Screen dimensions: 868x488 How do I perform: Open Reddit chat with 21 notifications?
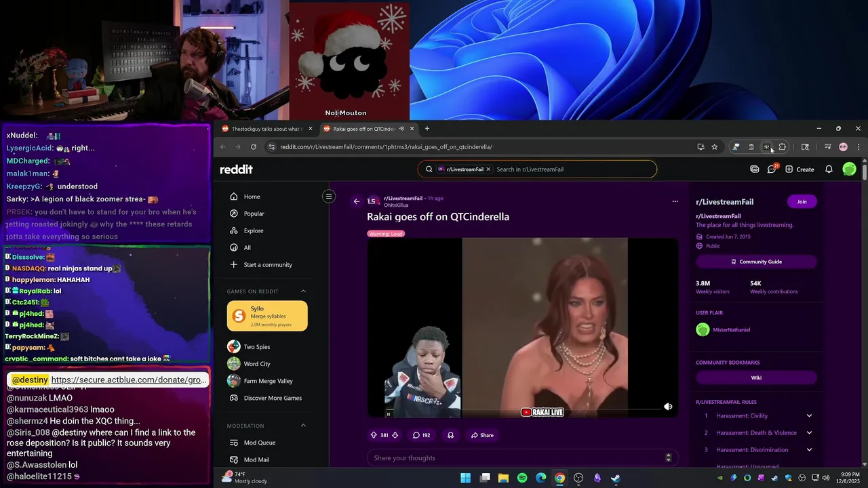(772, 169)
